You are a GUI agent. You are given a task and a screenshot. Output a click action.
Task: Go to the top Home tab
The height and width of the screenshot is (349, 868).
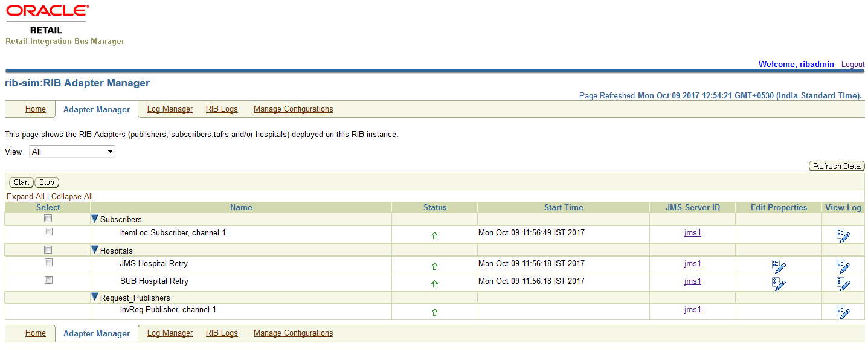36,109
